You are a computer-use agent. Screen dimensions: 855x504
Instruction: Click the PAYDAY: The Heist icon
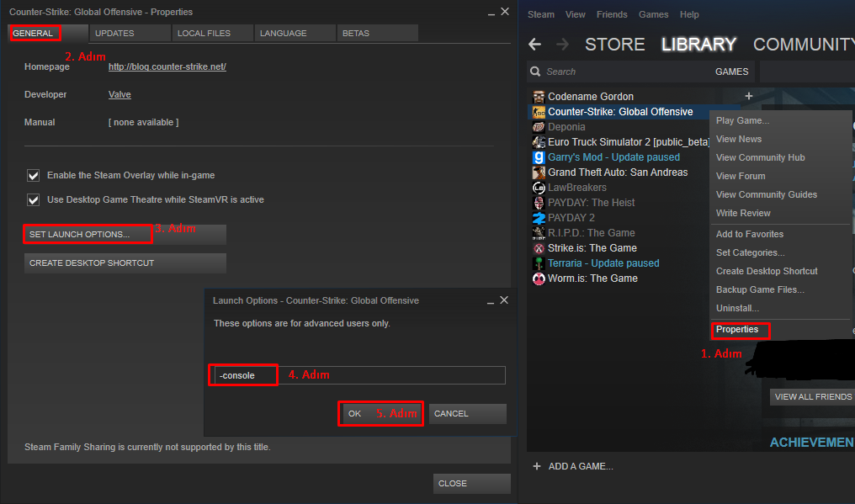click(539, 203)
